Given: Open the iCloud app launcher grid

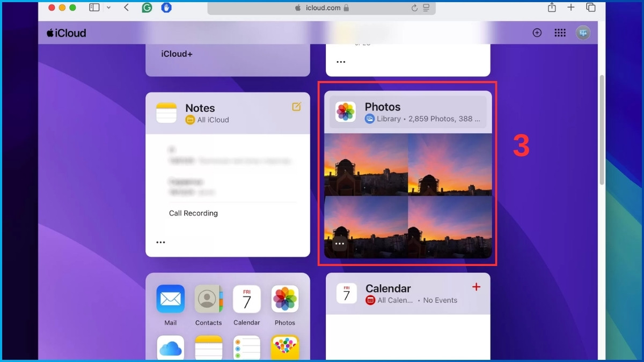Looking at the screenshot, I should 560,33.
